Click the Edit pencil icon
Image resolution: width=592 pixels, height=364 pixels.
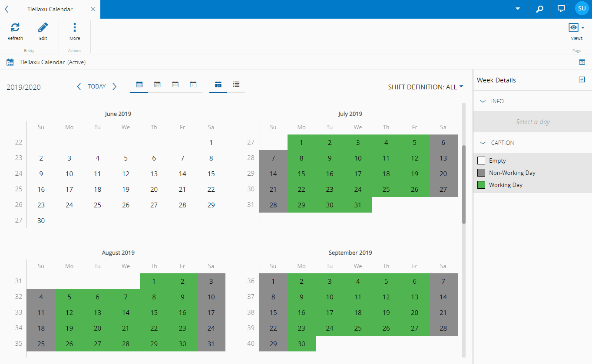click(x=43, y=28)
